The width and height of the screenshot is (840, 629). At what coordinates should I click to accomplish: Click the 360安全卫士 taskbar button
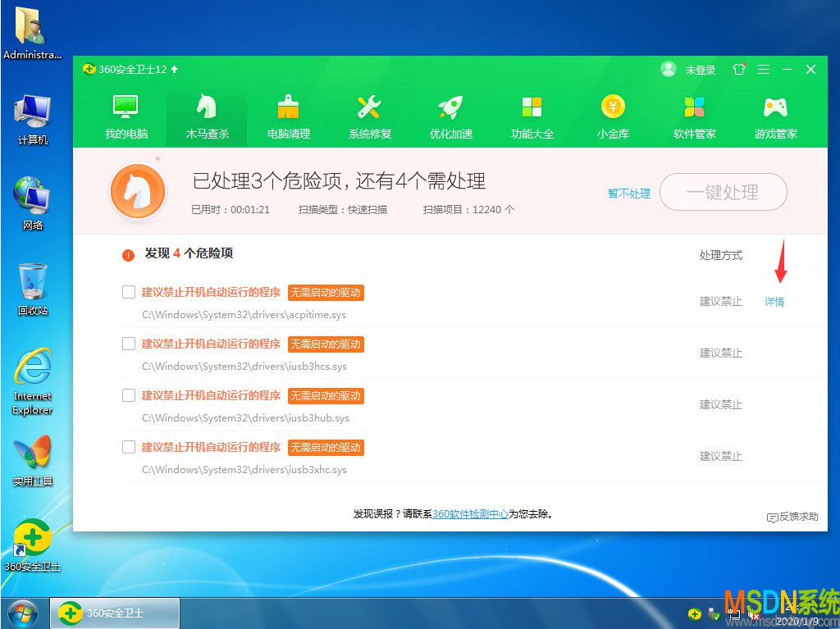click(x=115, y=613)
